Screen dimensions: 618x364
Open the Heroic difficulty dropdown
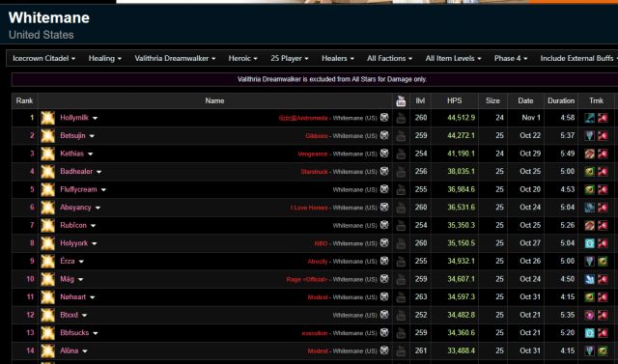(x=242, y=58)
